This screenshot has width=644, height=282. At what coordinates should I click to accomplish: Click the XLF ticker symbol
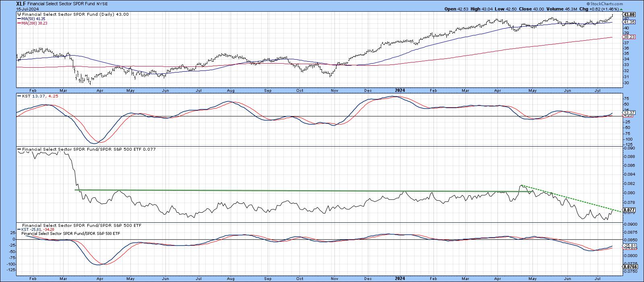[x=21, y=4]
